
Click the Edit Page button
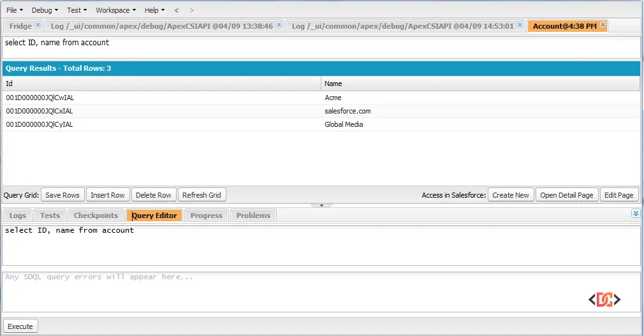(619, 195)
